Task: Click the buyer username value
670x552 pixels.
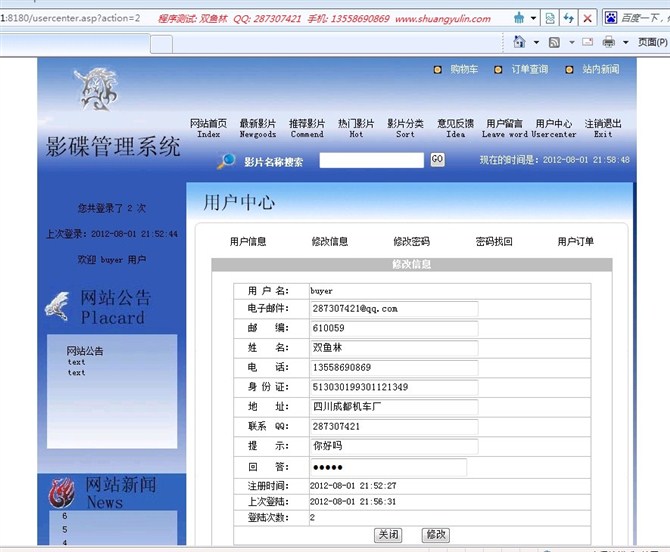Action: coord(321,291)
